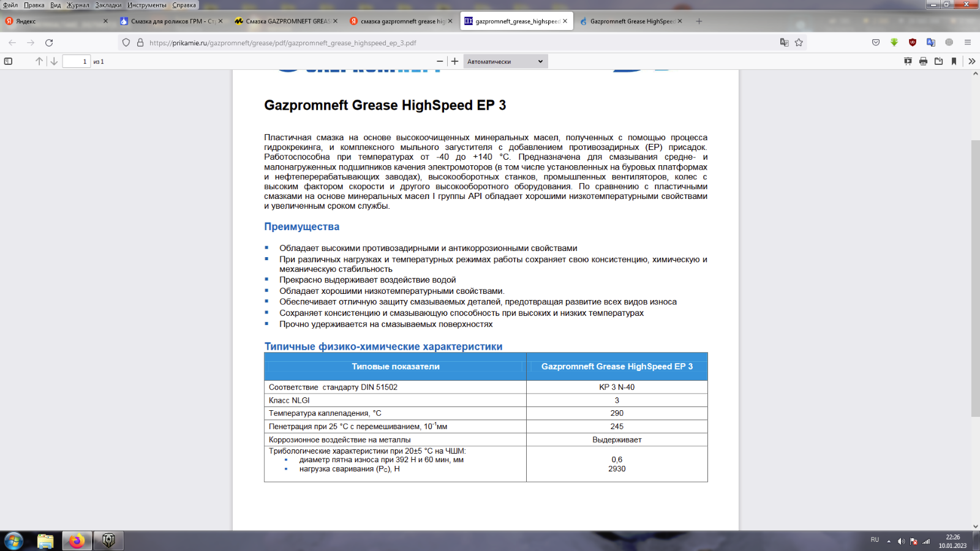Image resolution: width=980 pixels, height=551 pixels.
Task: Bookmark this page with the star
Action: click(799, 43)
